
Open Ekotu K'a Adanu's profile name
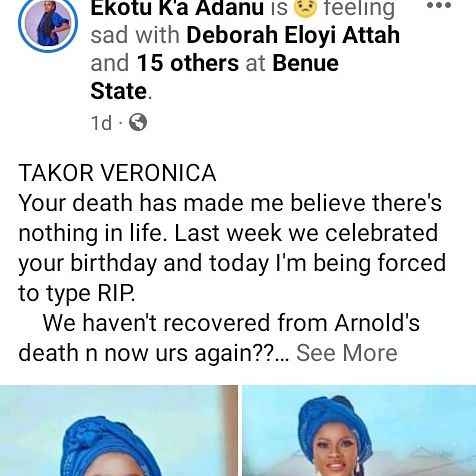(177, 8)
